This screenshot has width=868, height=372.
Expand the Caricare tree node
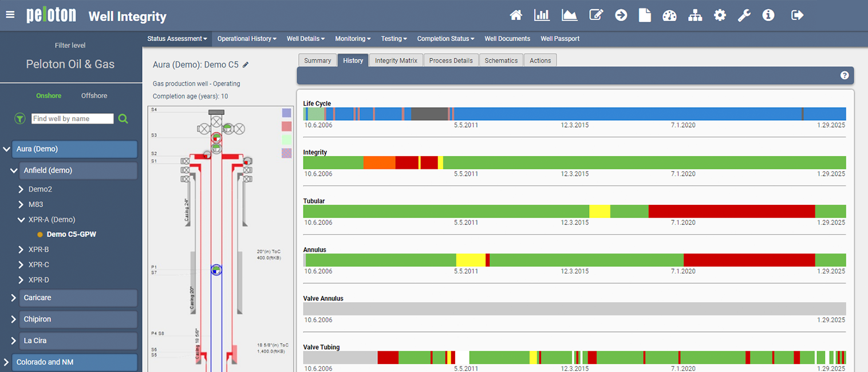(x=14, y=298)
